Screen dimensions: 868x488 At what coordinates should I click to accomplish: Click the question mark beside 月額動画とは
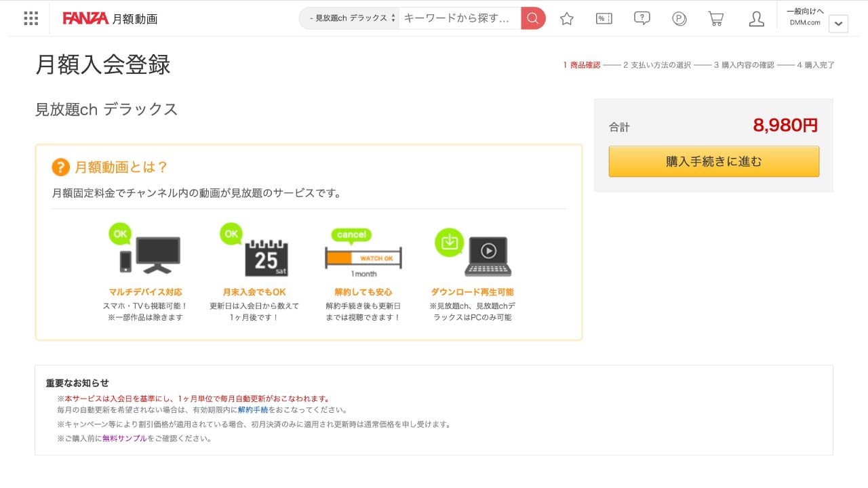(x=60, y=166)
